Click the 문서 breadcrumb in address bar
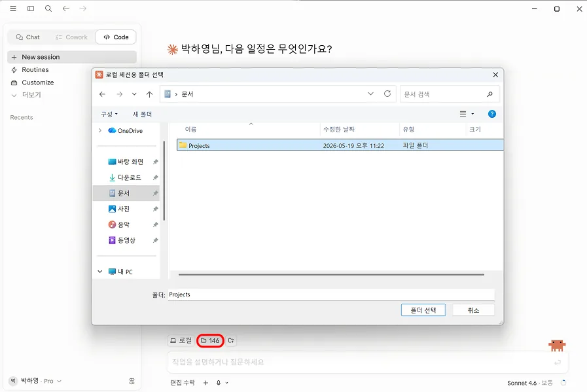The width and height of the screenshot is (587, 392). coord(187,94)
